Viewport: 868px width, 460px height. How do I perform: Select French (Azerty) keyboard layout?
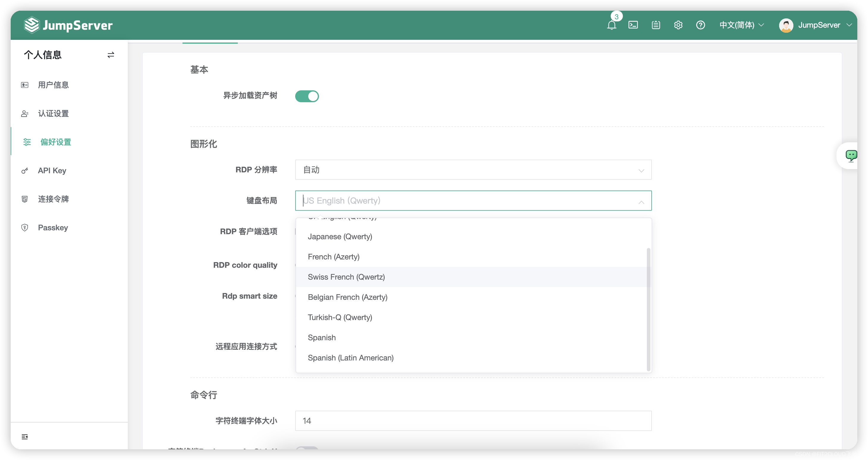click(x=471, y=257)
